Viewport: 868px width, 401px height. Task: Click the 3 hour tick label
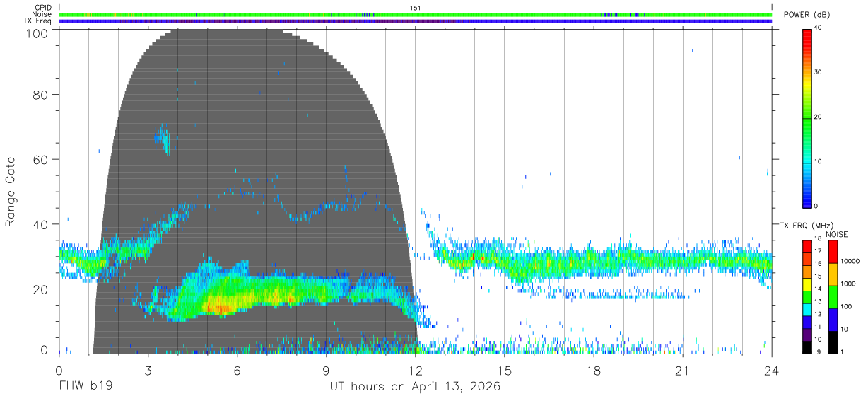click(148, 371)
